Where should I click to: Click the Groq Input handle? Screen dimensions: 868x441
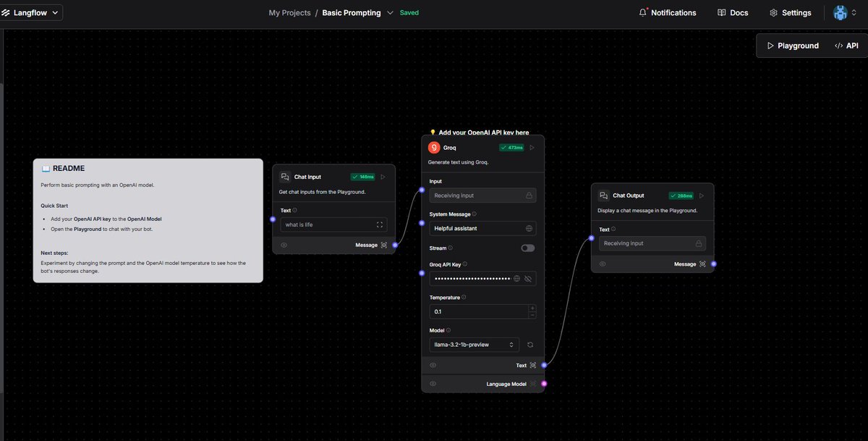(421, 189)
